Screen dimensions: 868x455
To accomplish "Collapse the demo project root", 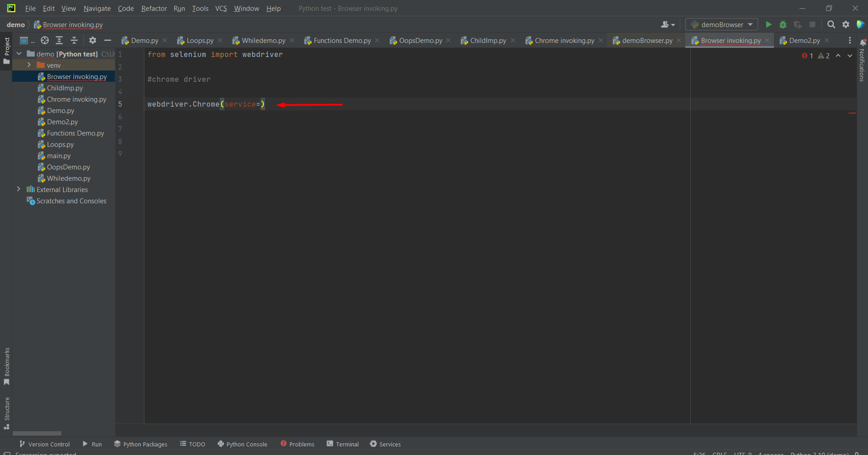I will [19, 54].
